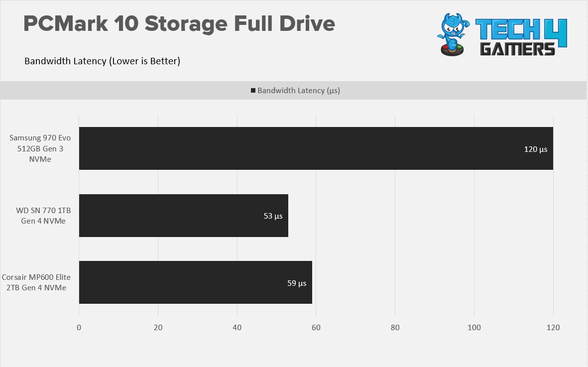Click the black legend square marker

pos(253,90)
